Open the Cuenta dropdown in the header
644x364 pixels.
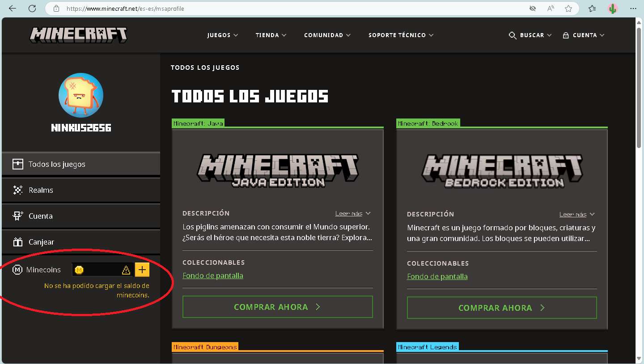coord(584,35)
